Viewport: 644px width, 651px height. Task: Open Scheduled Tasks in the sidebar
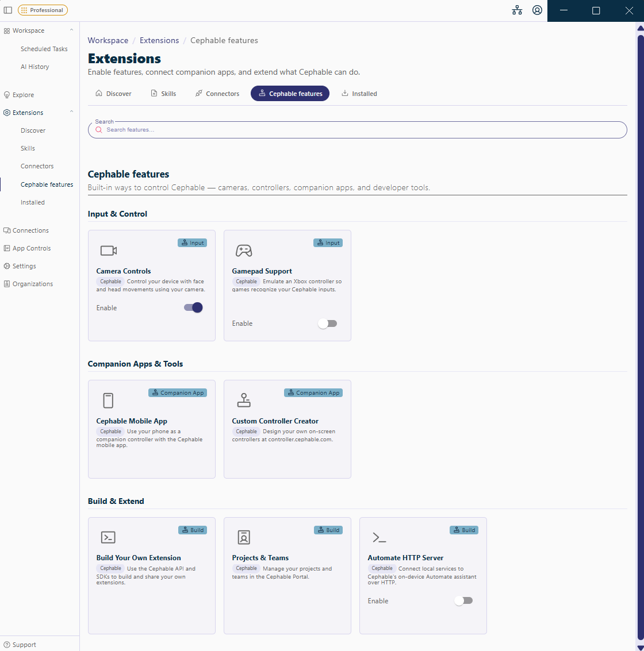[44, 49]
